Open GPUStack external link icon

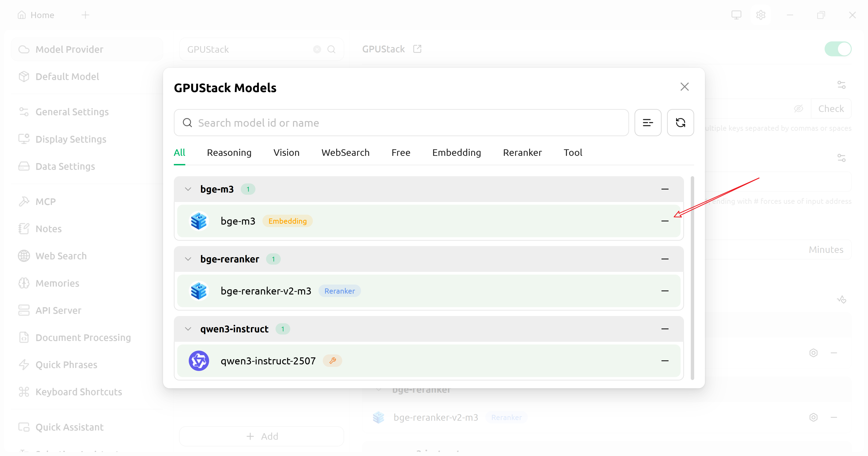pos(417,49)
